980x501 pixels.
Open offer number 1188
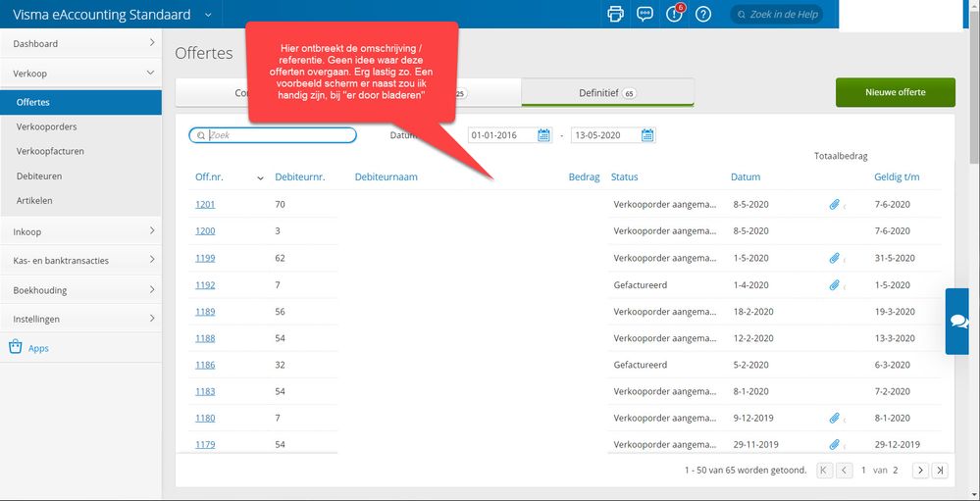click(205, 338)
